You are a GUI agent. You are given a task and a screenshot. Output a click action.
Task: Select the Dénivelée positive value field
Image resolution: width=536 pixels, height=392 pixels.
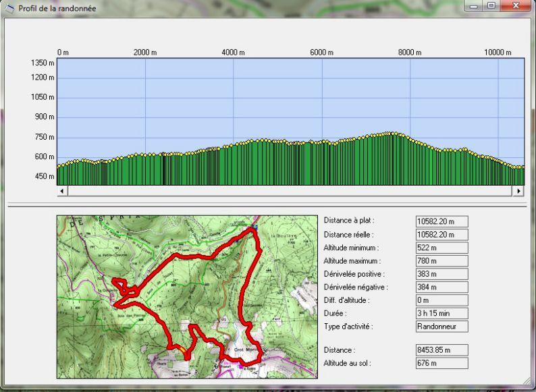click(x=441, y=274)
